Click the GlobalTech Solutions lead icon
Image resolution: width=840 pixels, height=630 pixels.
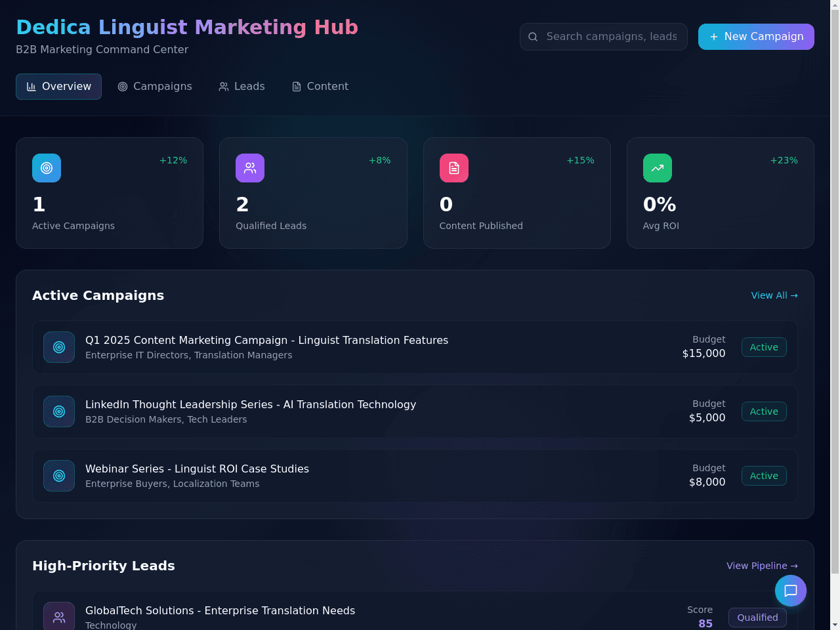click(x=59, y=617)
